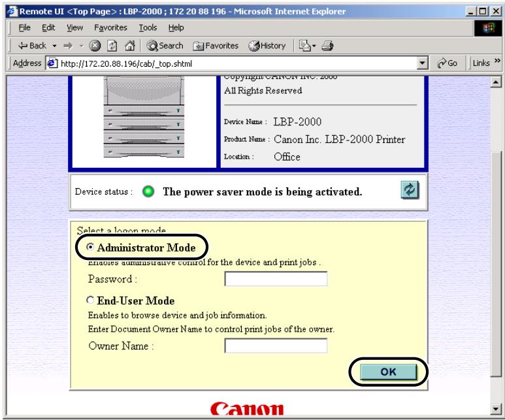Click the 'Office' location text
505x420 pixels.
point(287,157)
